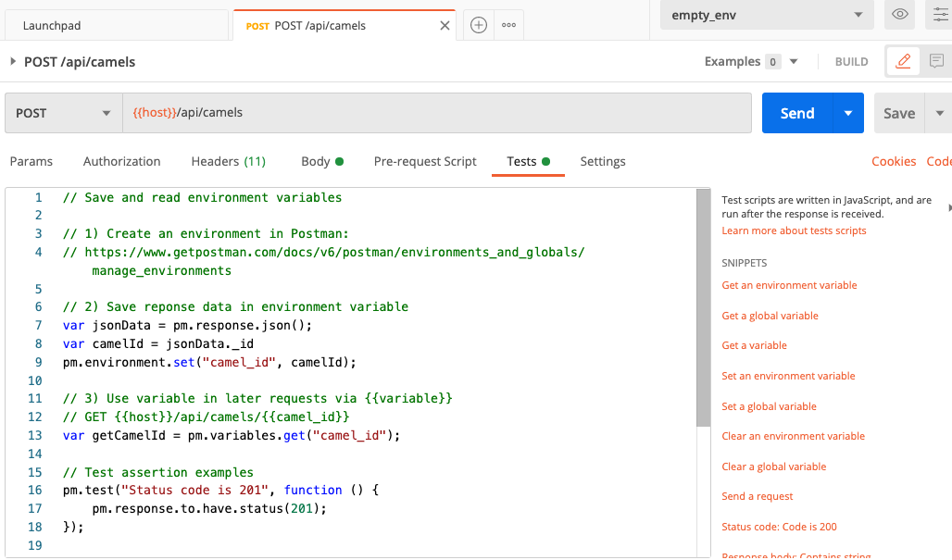Place cursor on code line 9 pm.environment.set
Screen dimensions: 952x560
[x=209, y=362]
